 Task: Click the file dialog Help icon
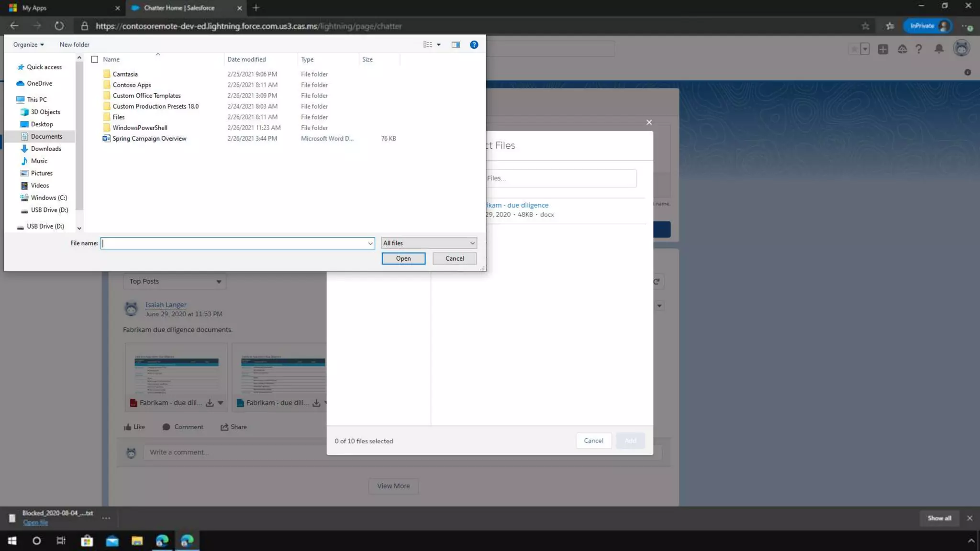(474, 44)
